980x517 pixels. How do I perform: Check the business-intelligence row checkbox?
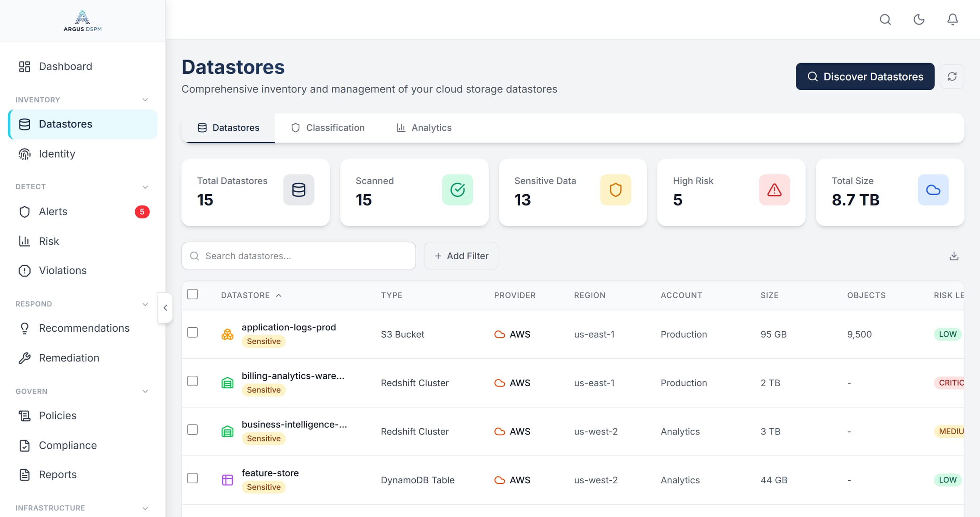pyautogui.click(x=193, y=430)
